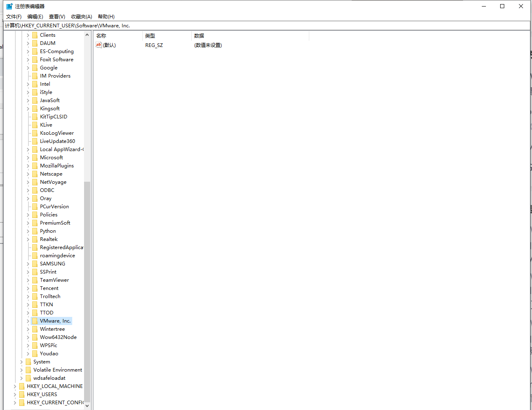Click the registry path address bar
Screen dimensions: 532x410
tap(266, 26)
